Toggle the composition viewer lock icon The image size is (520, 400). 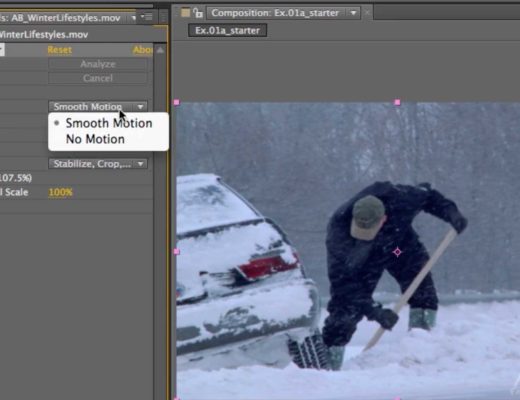198,13
